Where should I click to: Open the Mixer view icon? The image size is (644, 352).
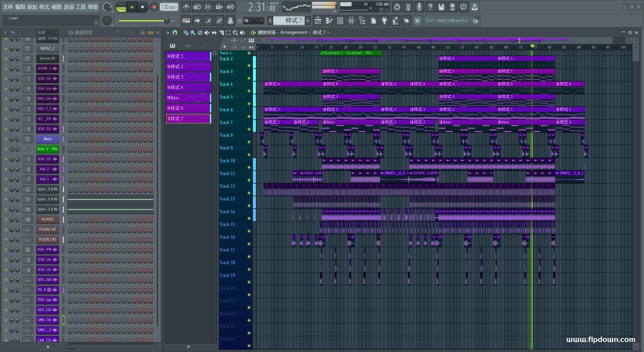pyautogui.click(x=351, y=20)
